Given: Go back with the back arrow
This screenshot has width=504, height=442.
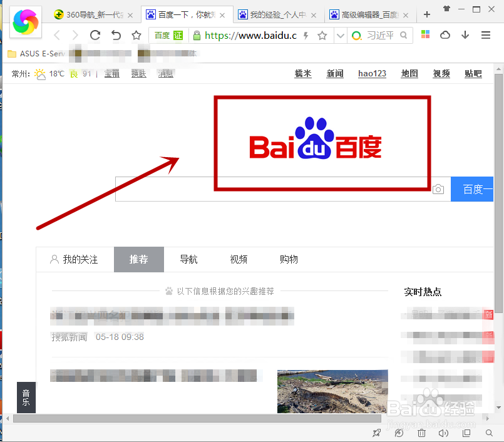Looking at the screenshot, I should pos(57,35).
